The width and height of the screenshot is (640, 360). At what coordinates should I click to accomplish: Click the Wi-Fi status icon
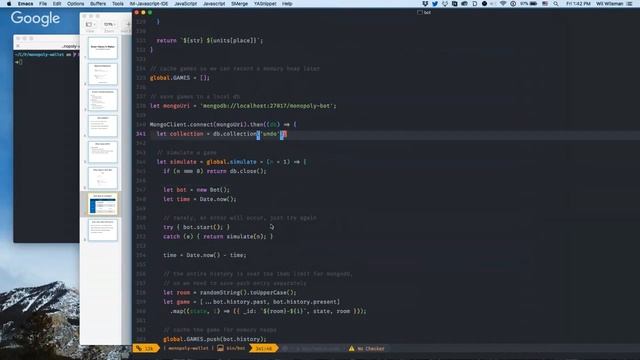[503, 4]
